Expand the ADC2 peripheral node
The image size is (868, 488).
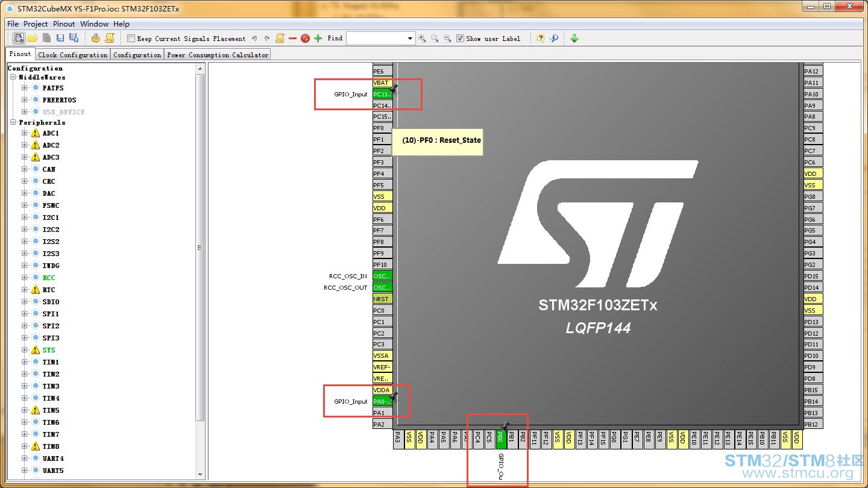click(x=25, y=145)
